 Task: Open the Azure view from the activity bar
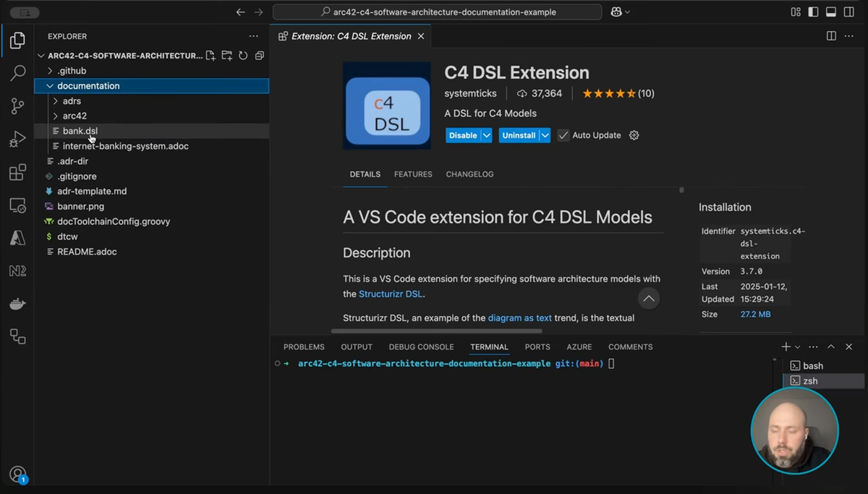point(17,237)
